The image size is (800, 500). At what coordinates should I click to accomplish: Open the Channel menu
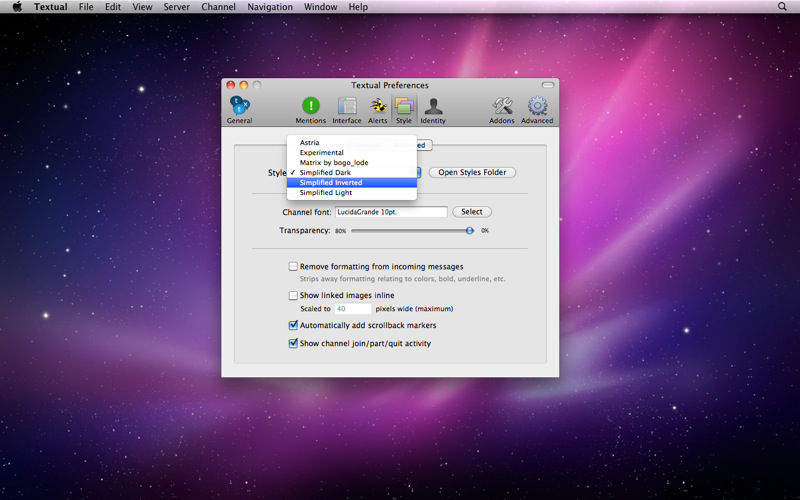click(218, 7)
